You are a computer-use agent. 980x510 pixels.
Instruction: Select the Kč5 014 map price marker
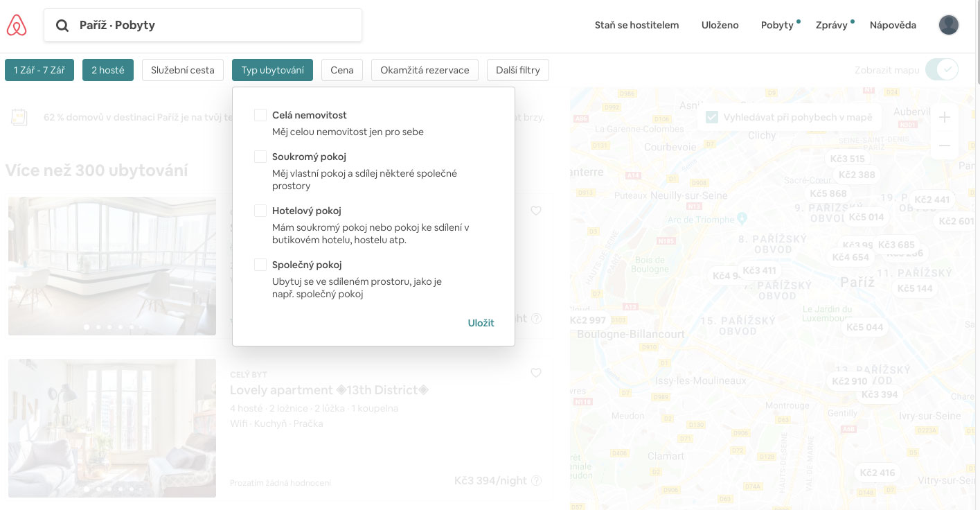(866, 217)
